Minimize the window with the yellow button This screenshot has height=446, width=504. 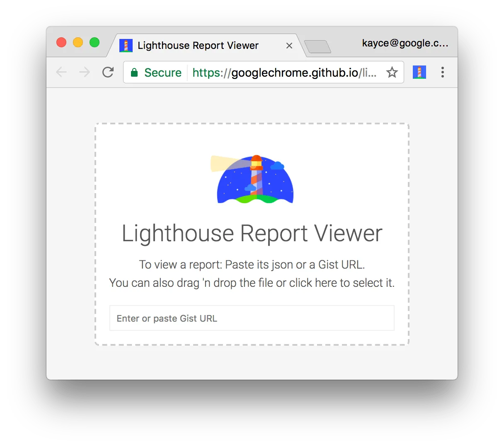78,42
